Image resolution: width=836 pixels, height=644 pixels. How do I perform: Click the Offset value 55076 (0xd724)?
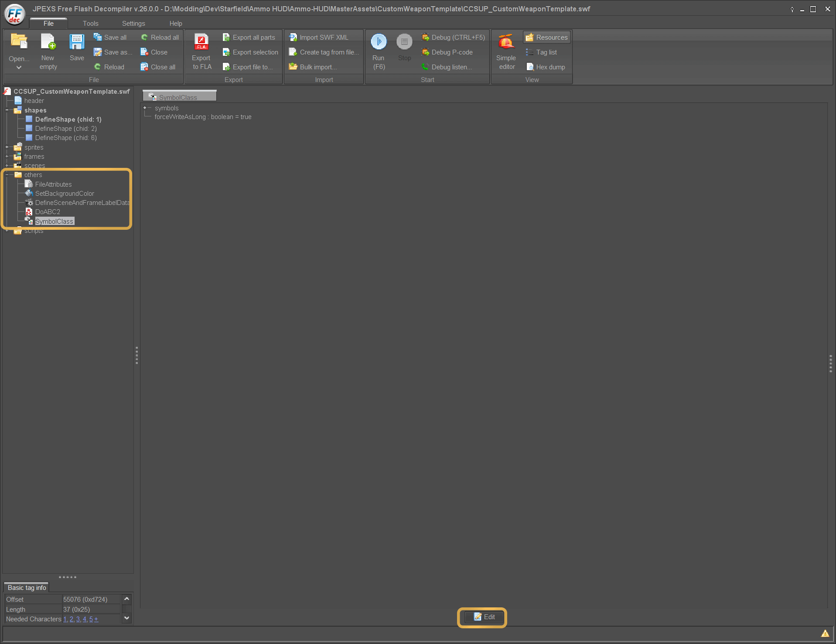[x=85, y=600]
